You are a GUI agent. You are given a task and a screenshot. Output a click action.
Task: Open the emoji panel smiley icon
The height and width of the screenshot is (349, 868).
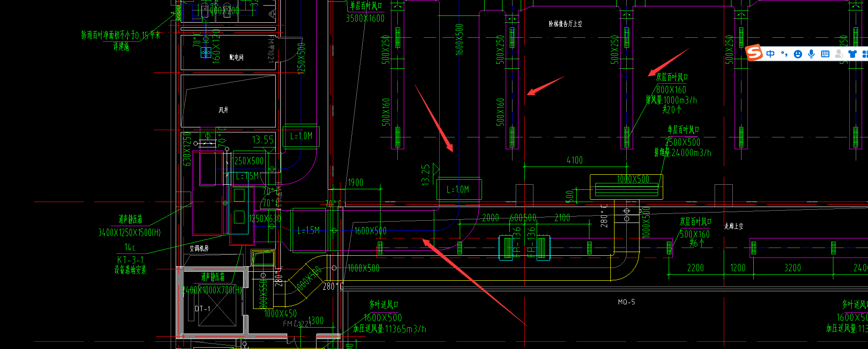[797, 54]
